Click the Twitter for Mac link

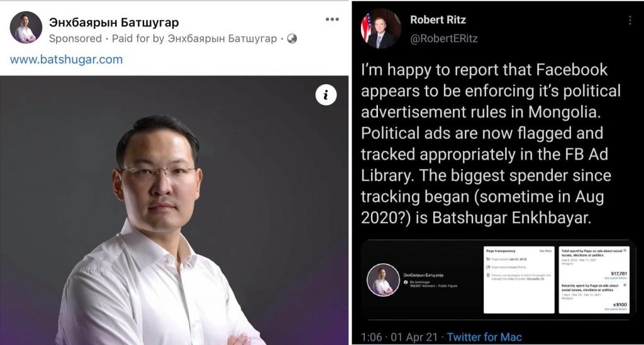coord(484,337)
